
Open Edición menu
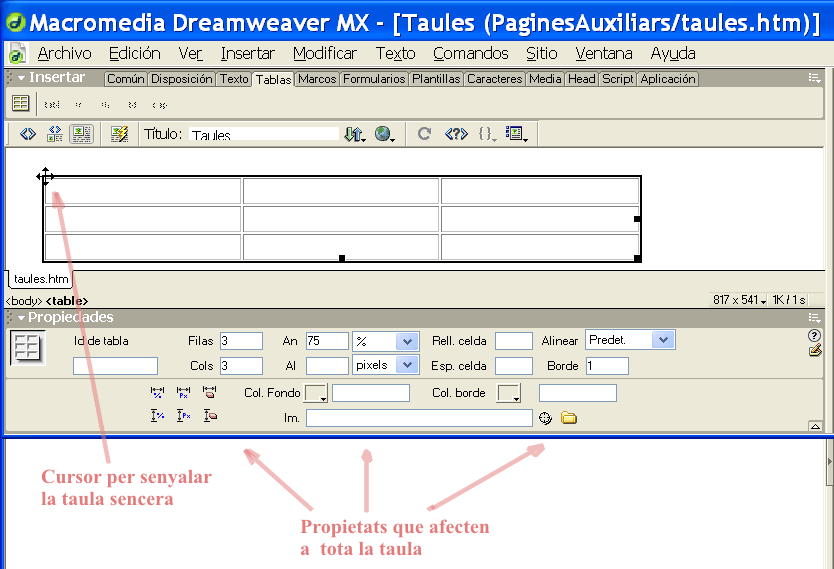pyautogui.click(x=135, y=53)
